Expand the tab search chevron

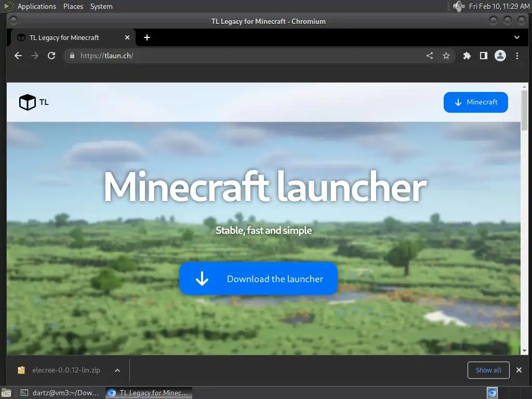(517, 37)
